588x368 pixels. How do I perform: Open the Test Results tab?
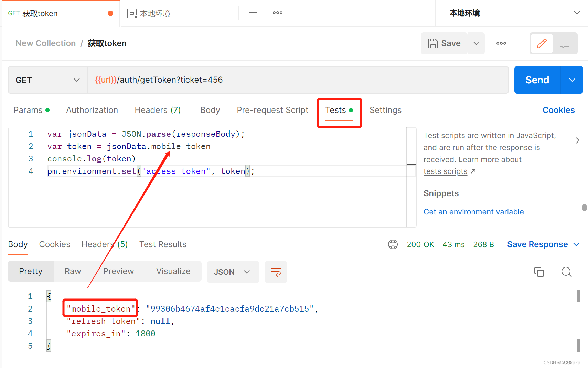click(x=163, y=244)
